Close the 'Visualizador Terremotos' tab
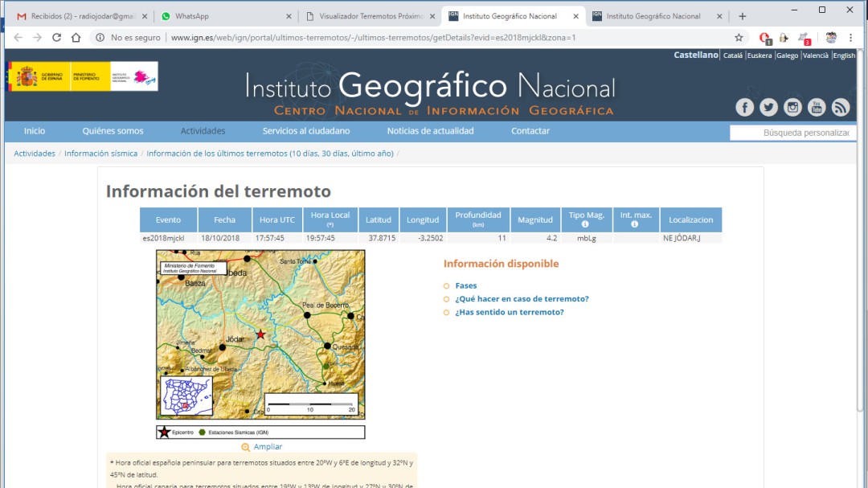868x488 pixels. (x=432, y=17)
